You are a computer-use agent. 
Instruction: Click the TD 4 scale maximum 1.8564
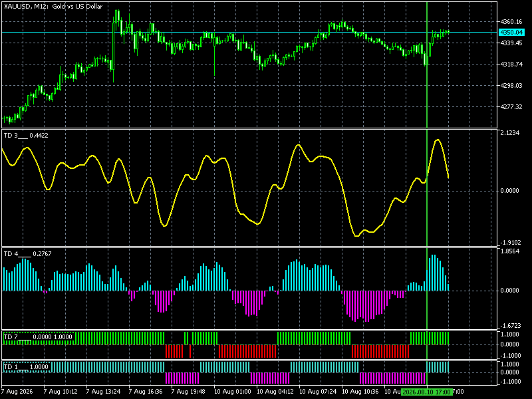pyautogui.click(x=510, y=251)
